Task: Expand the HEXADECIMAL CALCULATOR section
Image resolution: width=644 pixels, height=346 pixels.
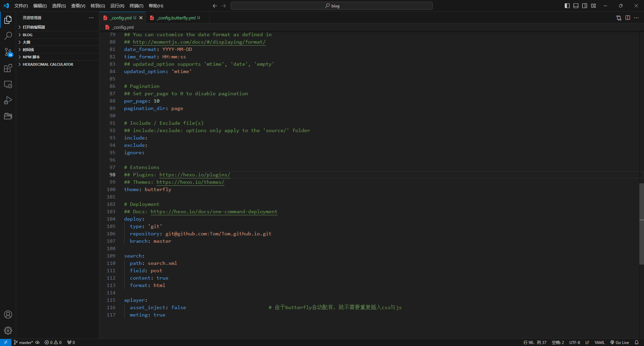Action: point(58,64)
